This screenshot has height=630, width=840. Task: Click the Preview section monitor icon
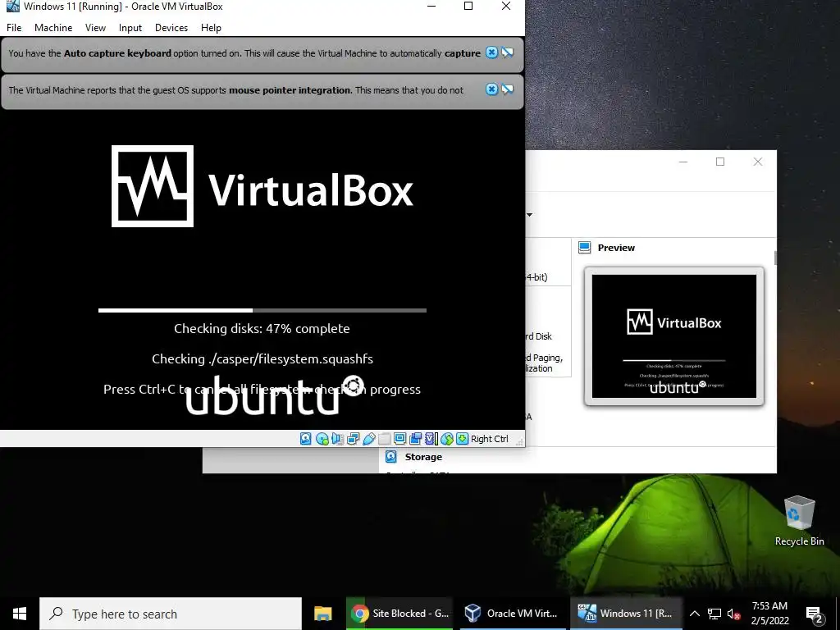[x=584, y=248]
